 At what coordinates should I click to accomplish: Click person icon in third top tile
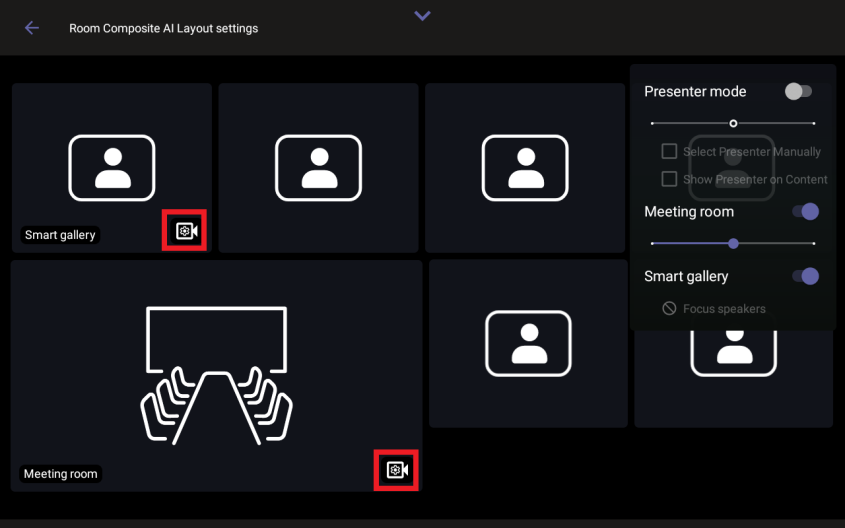(525, 167)
